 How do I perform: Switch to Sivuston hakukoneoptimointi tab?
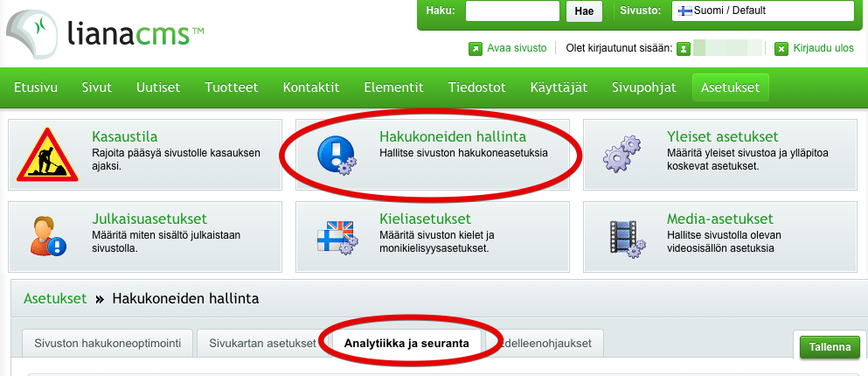click(108, 344)
